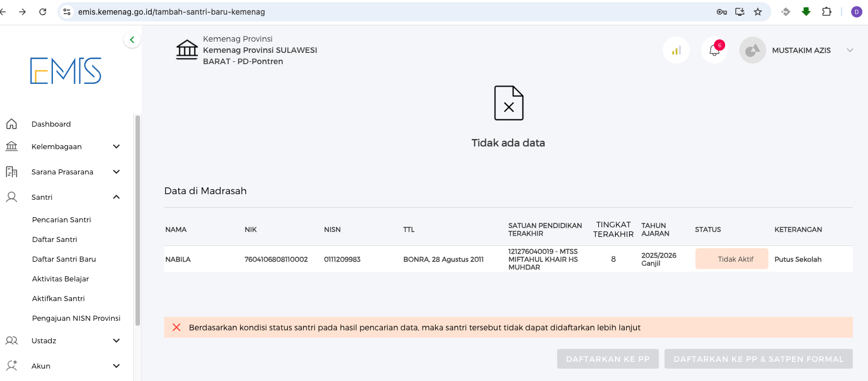Open user dropdown next to Mustakim Azis

[x=849, y=50]
